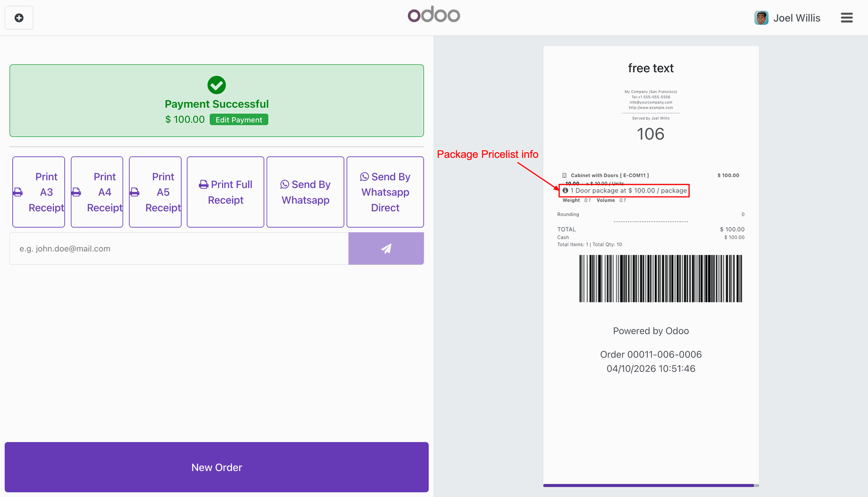
Task: Click Edit Payment button
Action: pos(239,120)
